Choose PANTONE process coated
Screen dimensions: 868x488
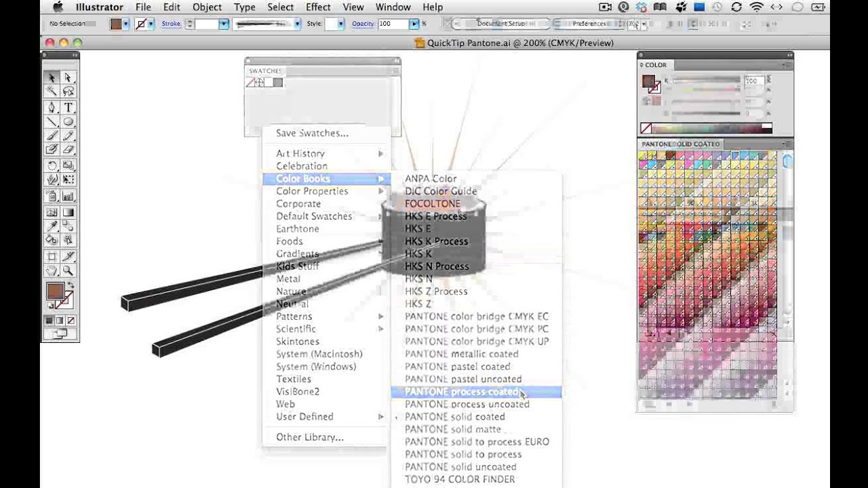coord(476,392)
